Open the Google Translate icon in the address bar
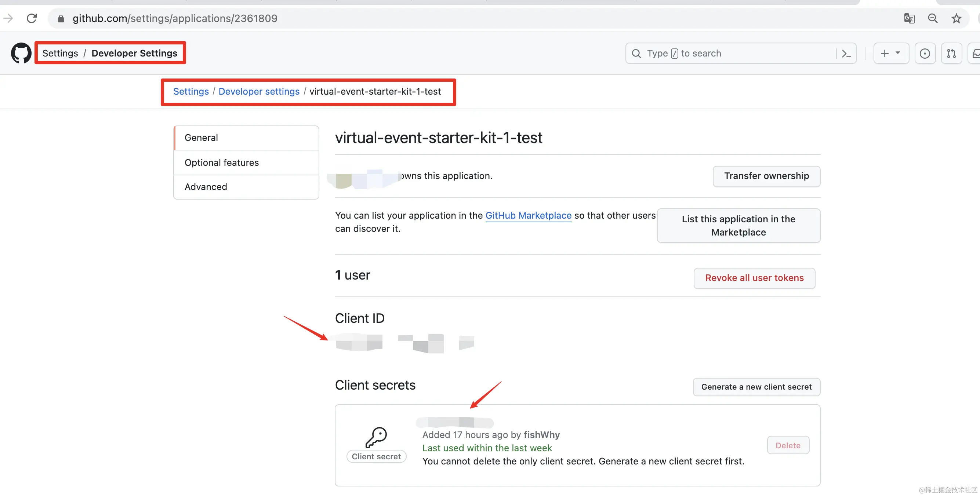980x496 pixels. tap(909, 18)
